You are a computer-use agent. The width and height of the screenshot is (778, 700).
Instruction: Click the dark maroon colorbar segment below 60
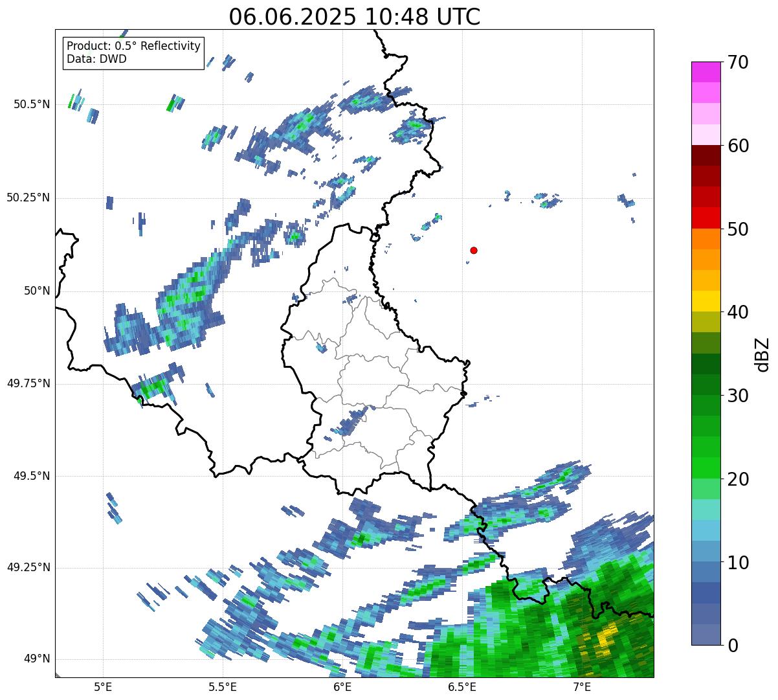pyautogui.click(x=706, y=155)
